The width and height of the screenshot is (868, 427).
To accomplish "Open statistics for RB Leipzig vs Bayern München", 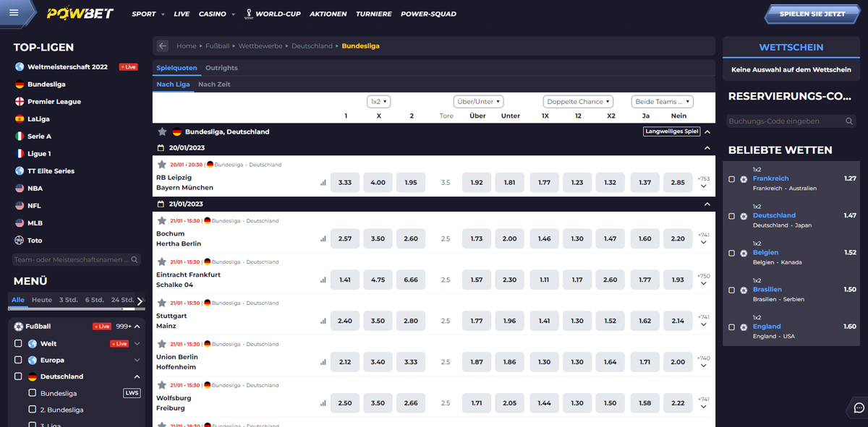I will click(323, 183).
